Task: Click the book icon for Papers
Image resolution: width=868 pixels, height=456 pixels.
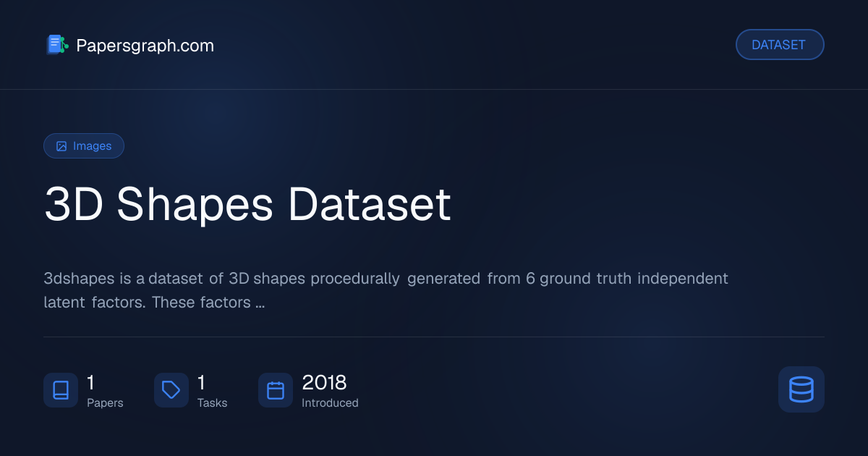Action: pos(61,390)
